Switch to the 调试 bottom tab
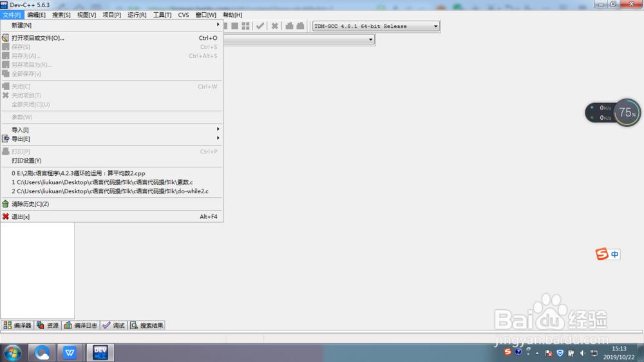The height and width of the screenshot is (362, 644). [114, 325]
